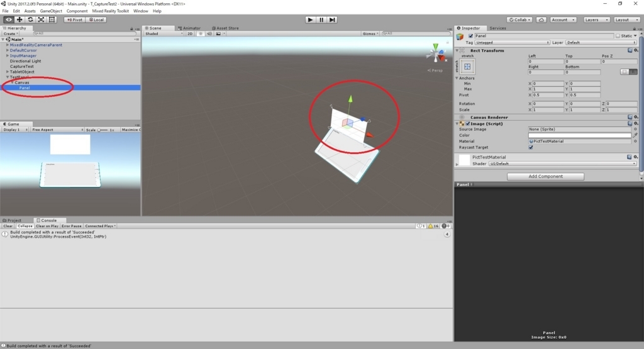Toggle Panel active checkbox
The width and height of the screenshot is (644, 349).
(470, 36)
